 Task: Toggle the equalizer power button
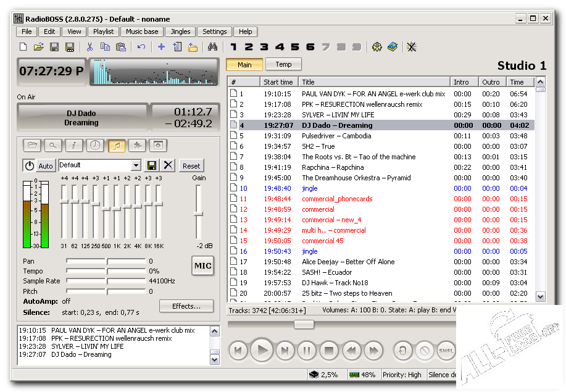[x=29, y=165]
